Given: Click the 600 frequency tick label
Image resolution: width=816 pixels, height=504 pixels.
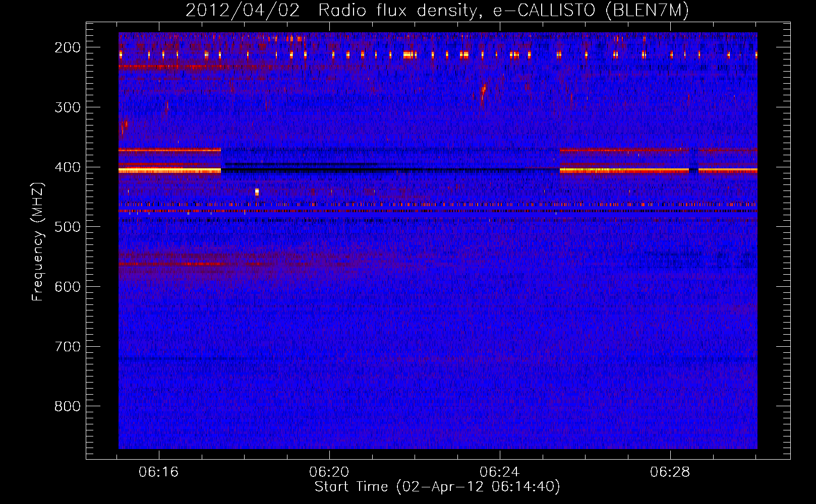Looking at the screenshot, I should pyautogui.click(x=68, y=287).
